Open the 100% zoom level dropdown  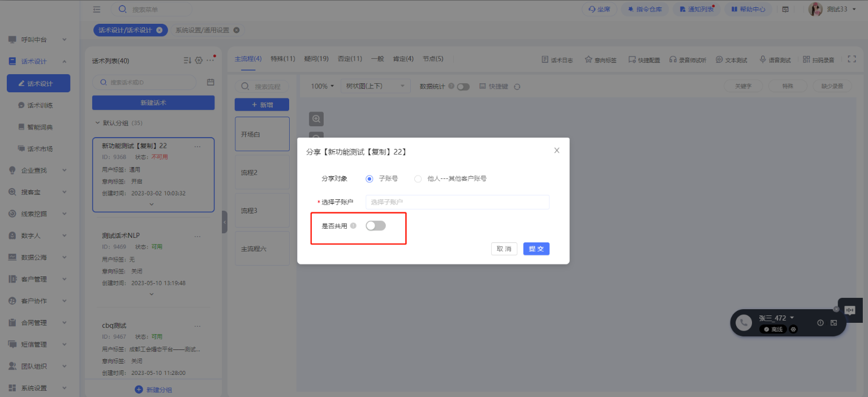[322, 86]
